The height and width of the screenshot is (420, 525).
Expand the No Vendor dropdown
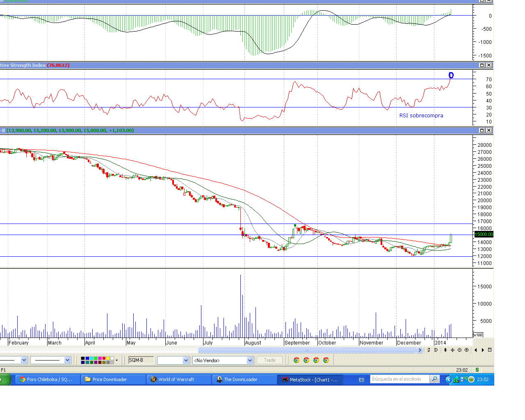click(x=250, y=360)
